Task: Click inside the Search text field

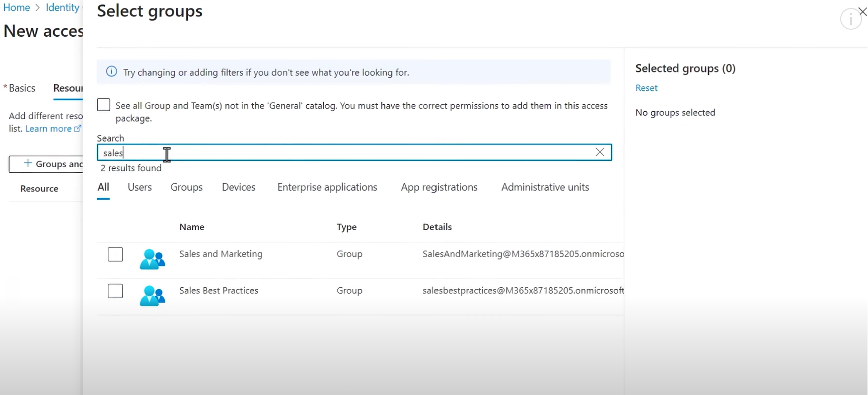Action: point(348,153)
